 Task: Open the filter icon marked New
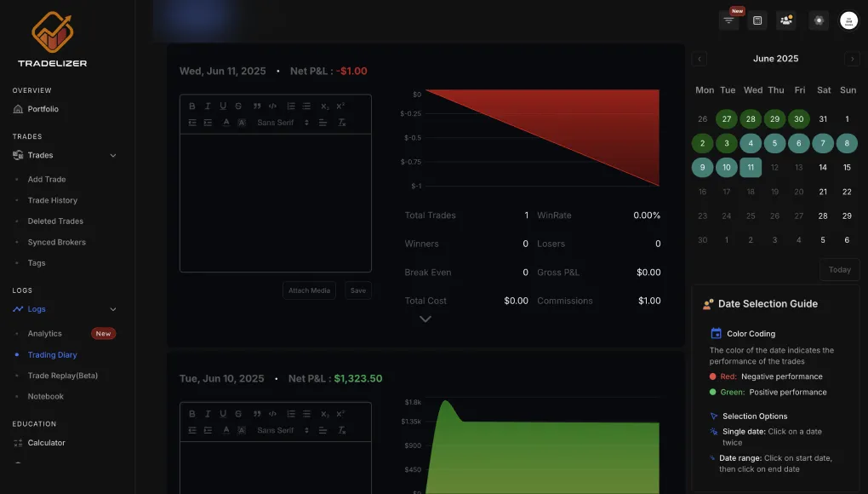(x=728, y=20)
